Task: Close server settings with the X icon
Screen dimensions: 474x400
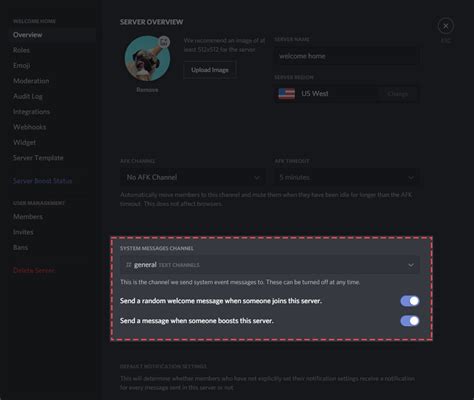Action: [446, 26]
